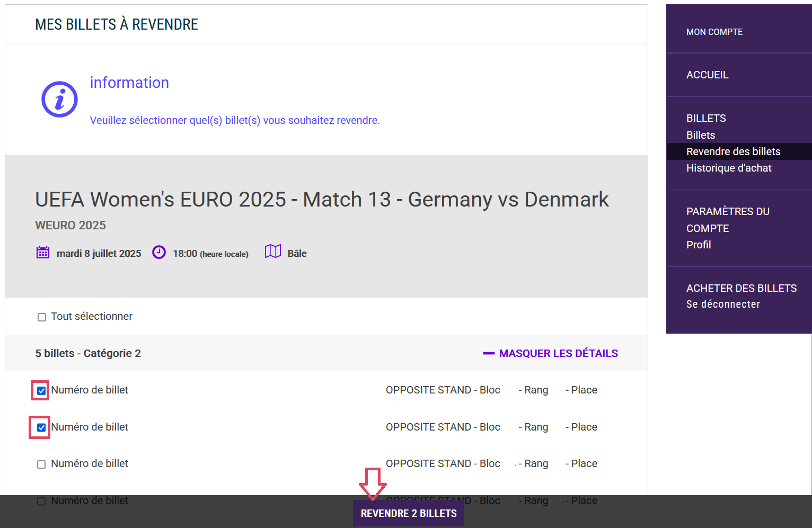812x528 pixels.
Task: Click the clock icon beside 18:00
Action: 159,252
